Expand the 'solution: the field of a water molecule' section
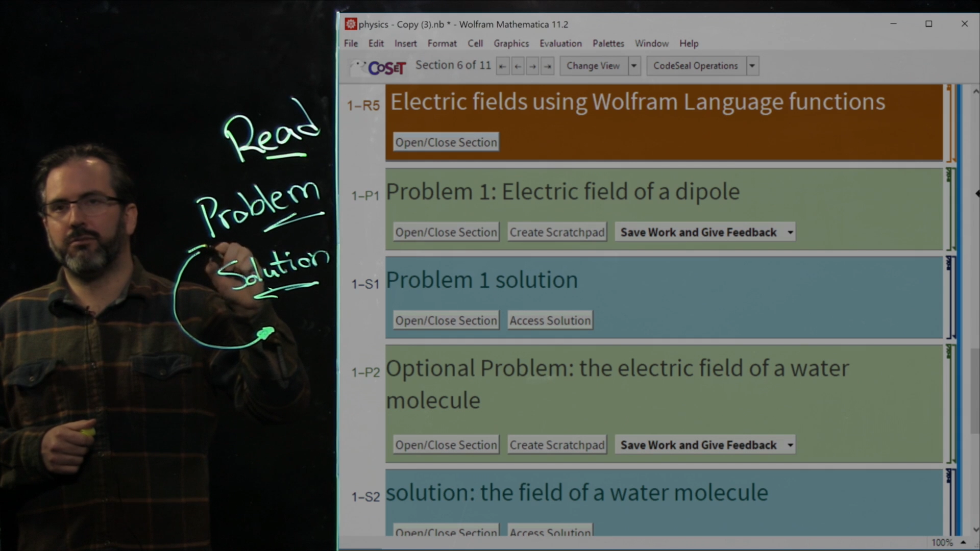Viewport: 980px width, 551px height. click(x=446, y=532)
